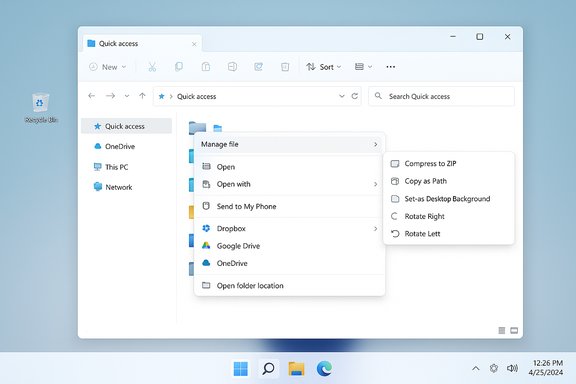Click the Recycle Bin desktop icon
576x384 pixels.
pos(41,108)
